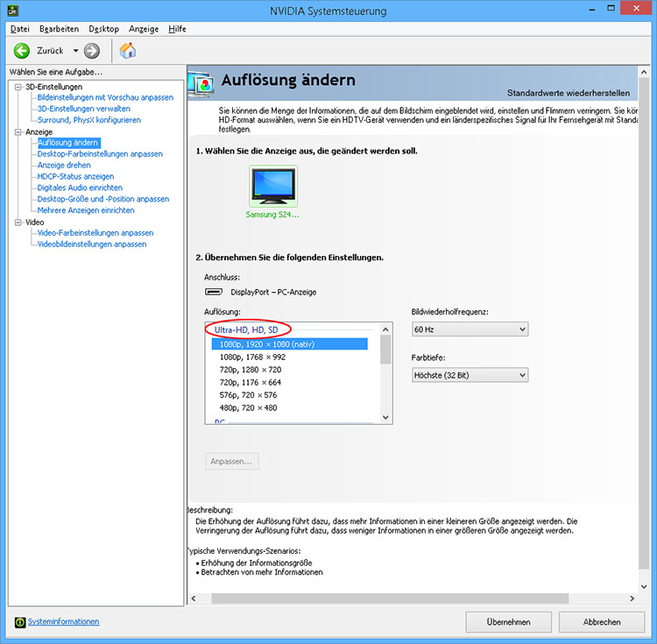Click main panel vertical scroll down arrow
Screen dimensions: 657x644
tap(644, 587)
